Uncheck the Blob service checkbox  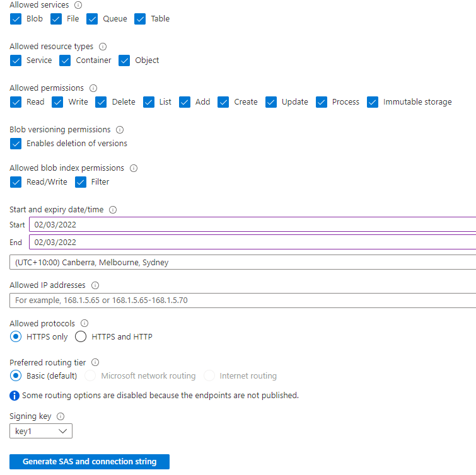click(16, 19)
